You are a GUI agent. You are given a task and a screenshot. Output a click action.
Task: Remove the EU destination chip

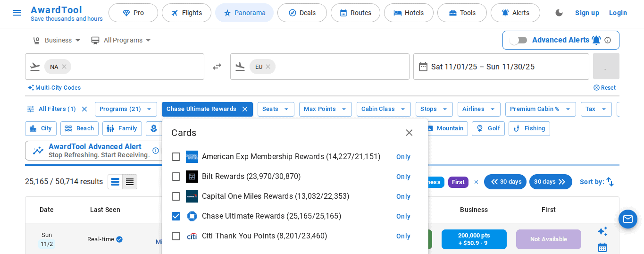point(268,67)
